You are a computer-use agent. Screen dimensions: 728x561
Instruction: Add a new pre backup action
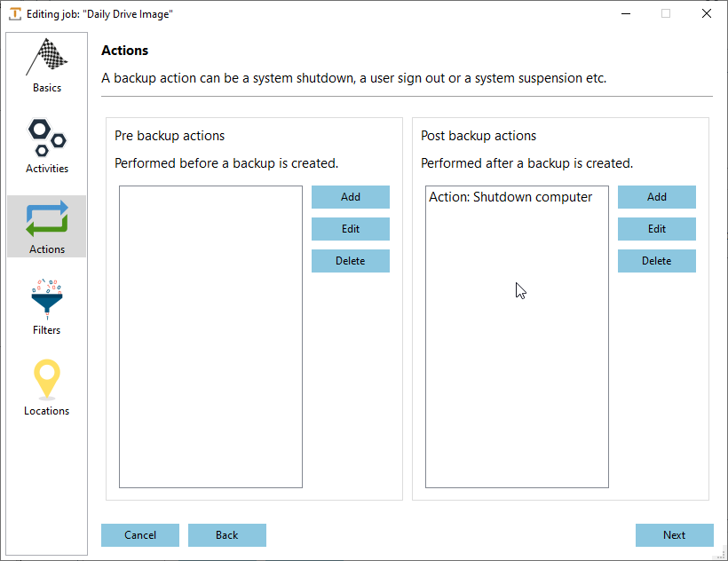pyautogui.click(x=350, y=197)
